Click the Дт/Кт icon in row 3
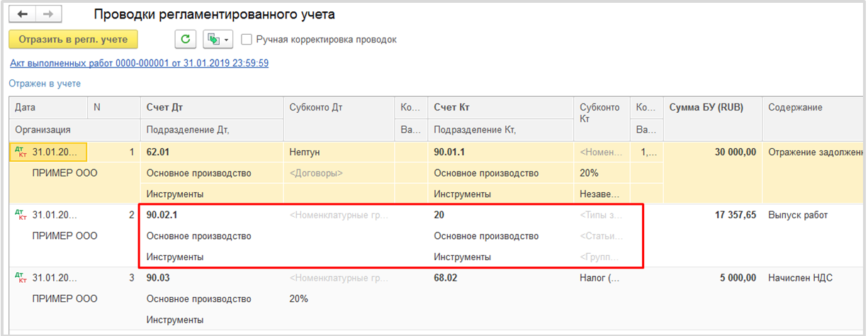 coord(20,279)
